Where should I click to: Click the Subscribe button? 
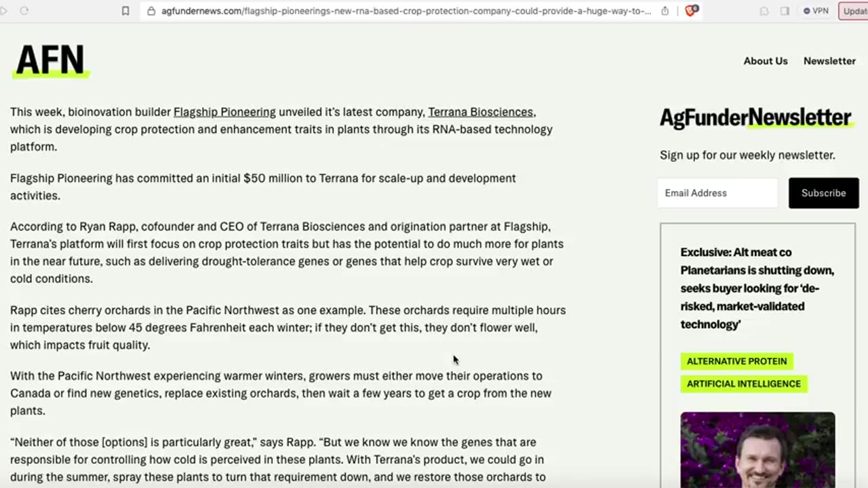tap(823, 193)
